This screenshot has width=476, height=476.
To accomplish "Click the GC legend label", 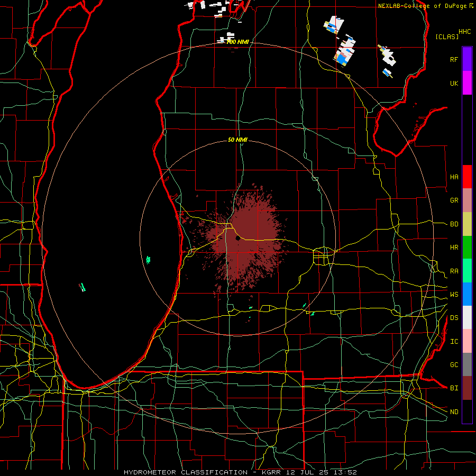I will pyautogui.click(x=454, y=364).
